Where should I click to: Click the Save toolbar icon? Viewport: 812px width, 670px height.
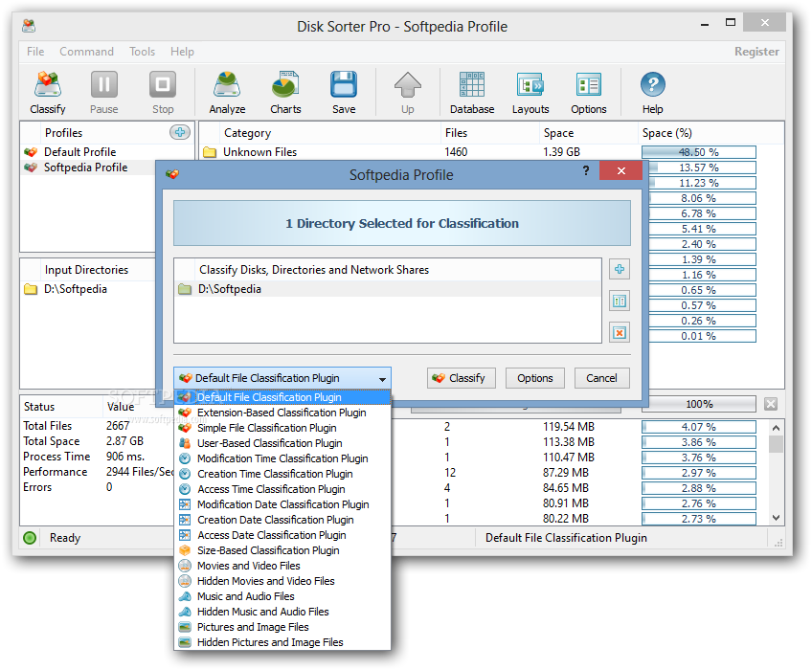(344, 93)
